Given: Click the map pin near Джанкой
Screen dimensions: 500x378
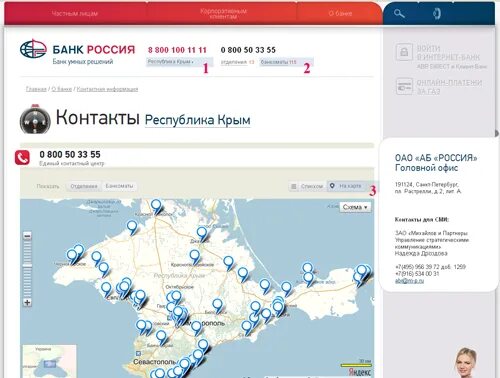Looking at the screenshot, I should click(x=202, y=233).
